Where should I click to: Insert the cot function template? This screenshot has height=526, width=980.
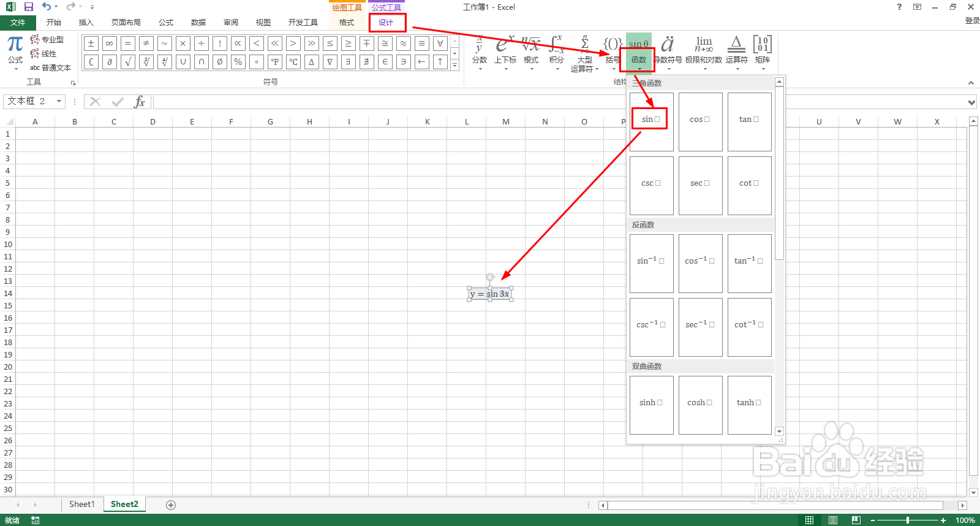(750, 186)
